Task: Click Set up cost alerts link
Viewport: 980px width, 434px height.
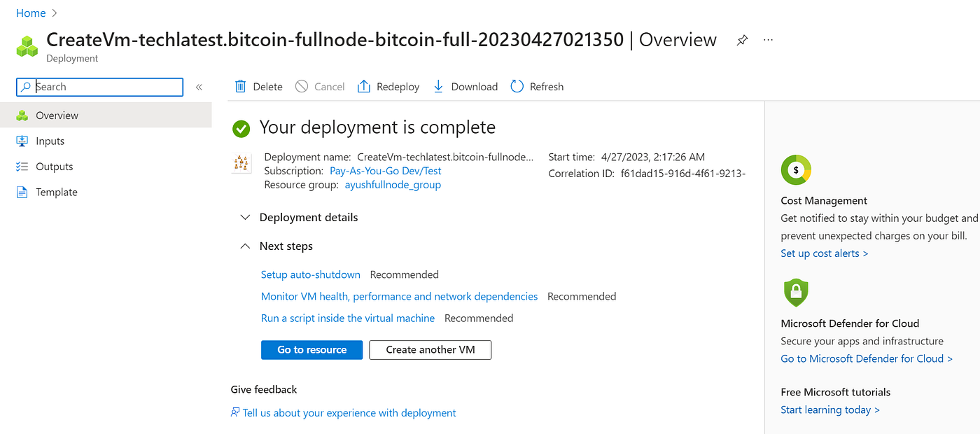Action: pos(825,253)
